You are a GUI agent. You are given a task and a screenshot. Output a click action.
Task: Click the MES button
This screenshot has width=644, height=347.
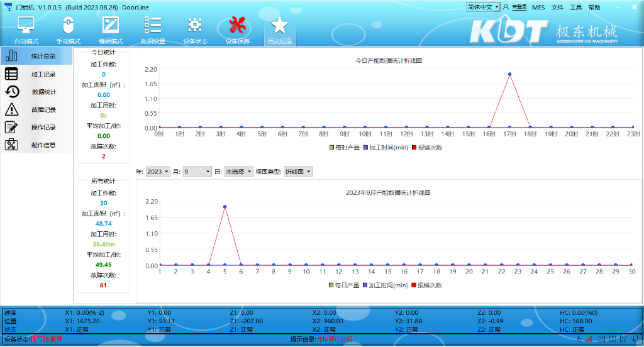(538, 8)
